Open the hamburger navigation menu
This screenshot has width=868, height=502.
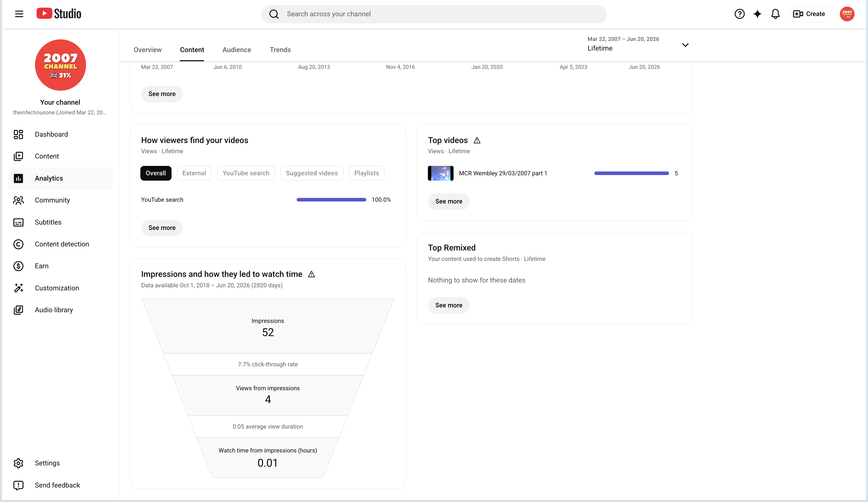tap(19, 14)
